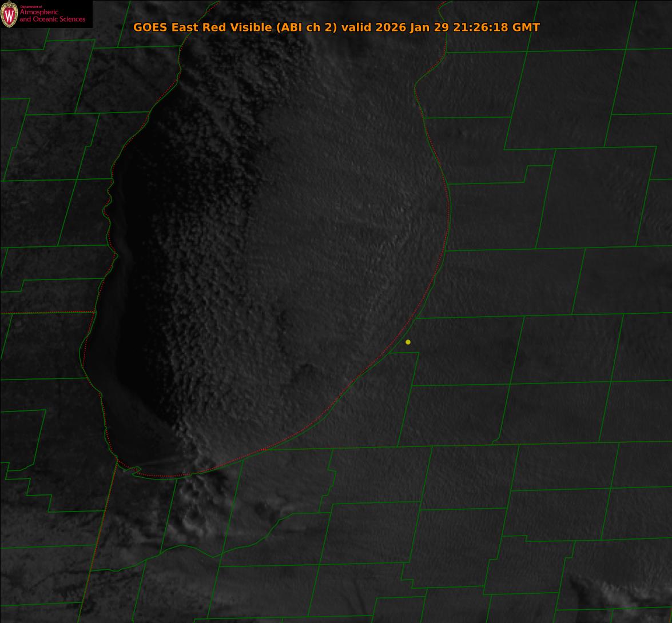Open the Atmospheric and Oceanic Sciences link
Image resolution: width=672 pixels, height=623 pixels.
coord(52,16)
